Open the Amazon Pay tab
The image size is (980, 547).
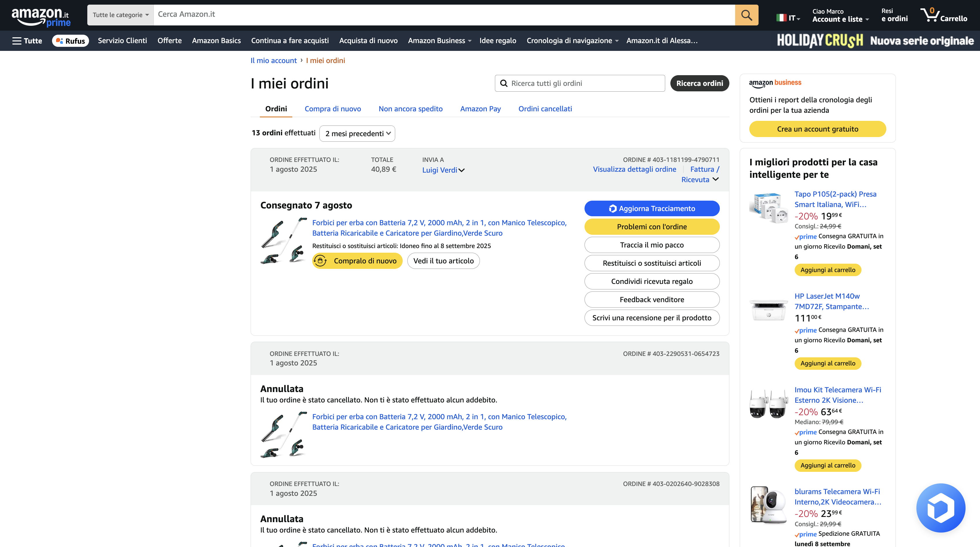pos(480,109)
